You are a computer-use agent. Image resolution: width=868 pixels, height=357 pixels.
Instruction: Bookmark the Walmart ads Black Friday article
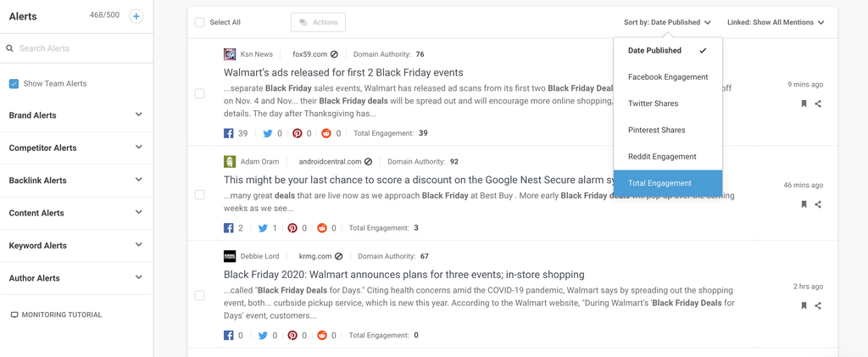804,104
